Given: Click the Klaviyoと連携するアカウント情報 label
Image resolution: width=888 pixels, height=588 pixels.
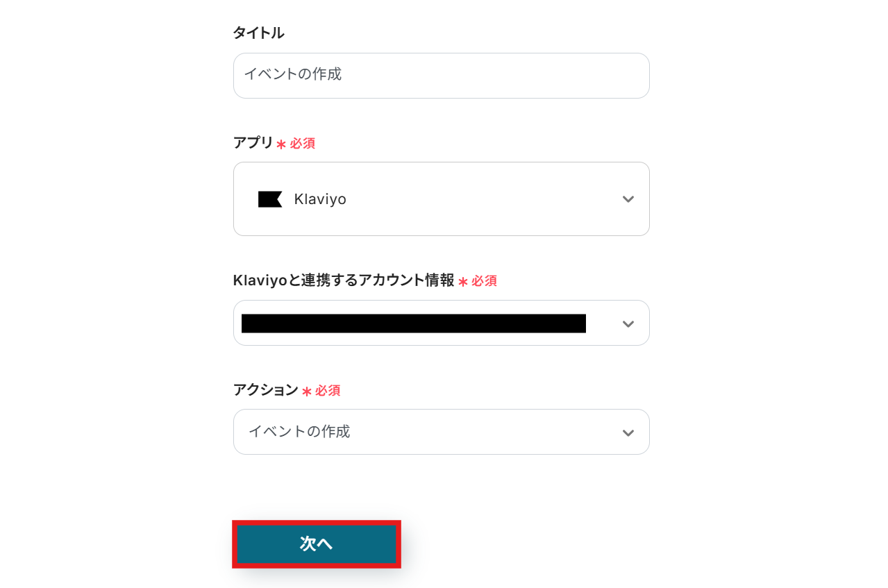Looking at the screenshot, I should pos(343,280).
